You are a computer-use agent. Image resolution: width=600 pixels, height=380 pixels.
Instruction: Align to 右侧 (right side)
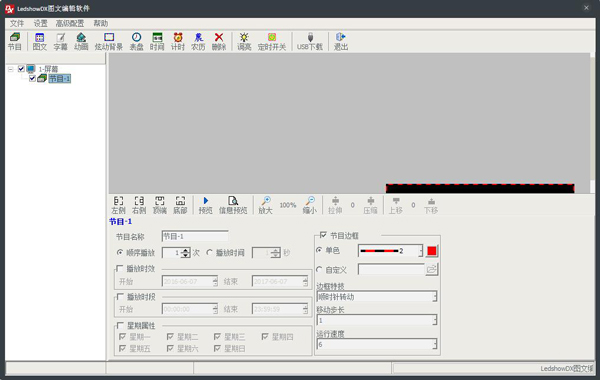click(x=139, y=205)
